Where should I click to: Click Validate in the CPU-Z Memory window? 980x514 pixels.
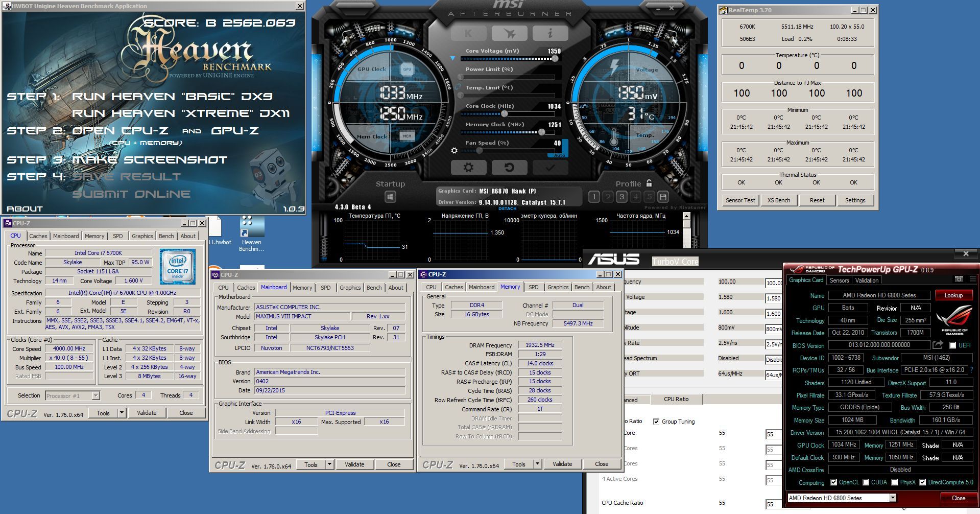tap(562, 464)
